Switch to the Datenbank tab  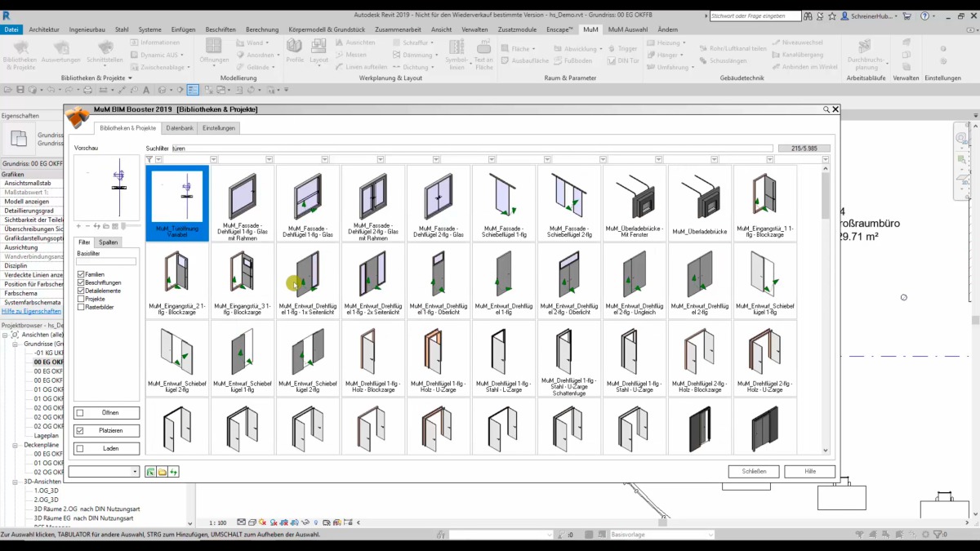[x=180, y=128]
